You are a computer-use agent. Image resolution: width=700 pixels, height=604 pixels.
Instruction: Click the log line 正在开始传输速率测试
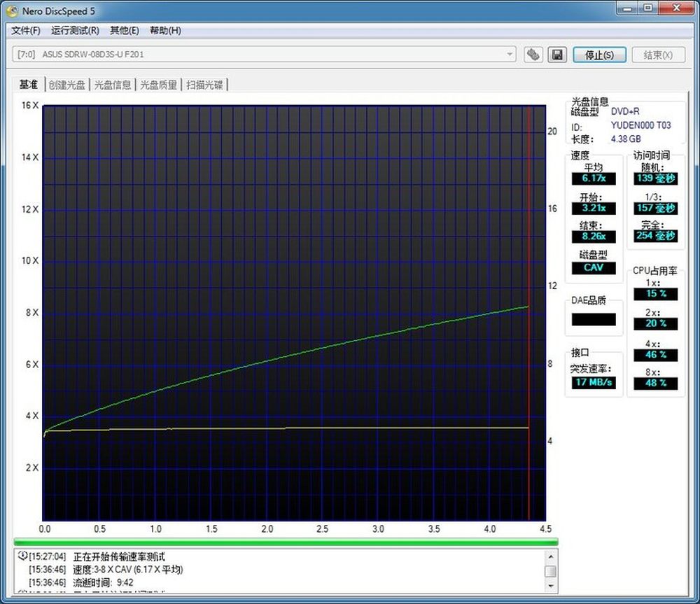click(x=119, y=556)
